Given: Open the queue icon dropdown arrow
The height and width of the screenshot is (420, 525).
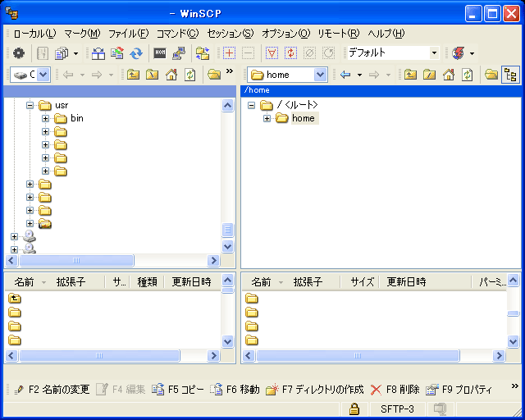Looking at the screenshot, I should click(76, 53).
